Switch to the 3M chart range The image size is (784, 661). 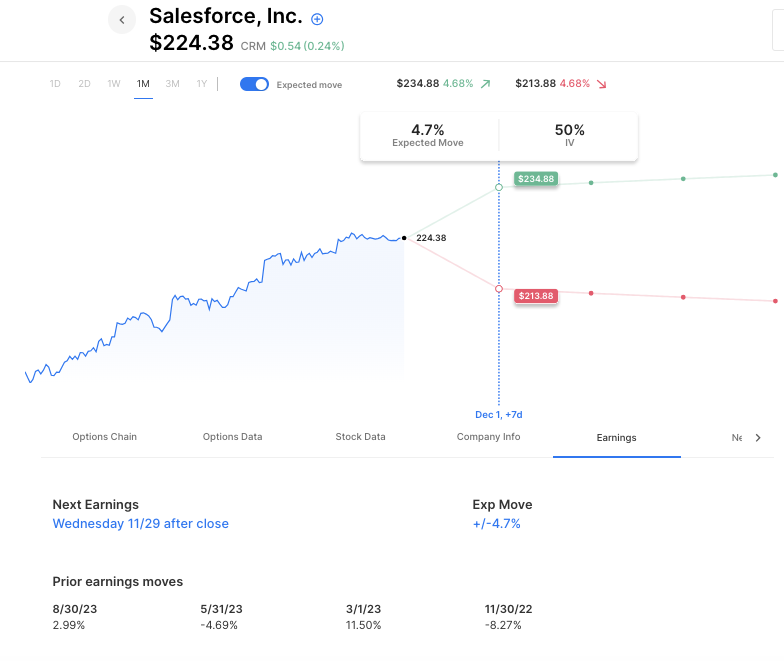pos(173,84)
